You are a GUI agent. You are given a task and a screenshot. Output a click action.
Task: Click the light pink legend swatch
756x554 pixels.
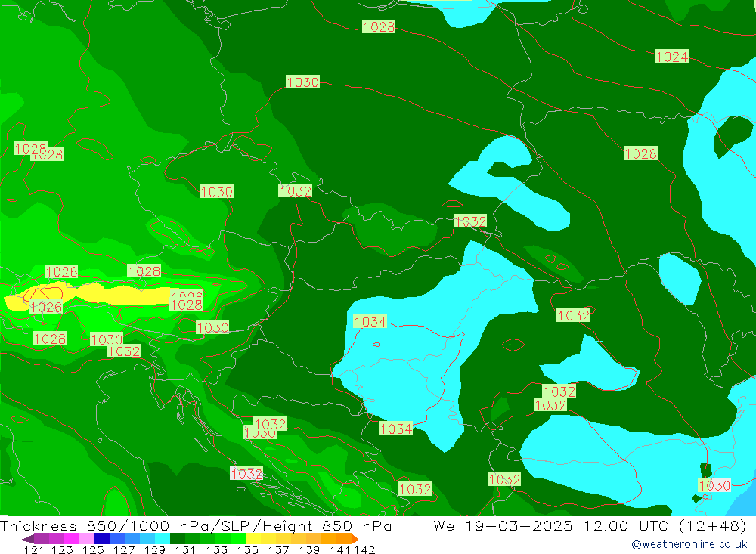click(87, 538)
